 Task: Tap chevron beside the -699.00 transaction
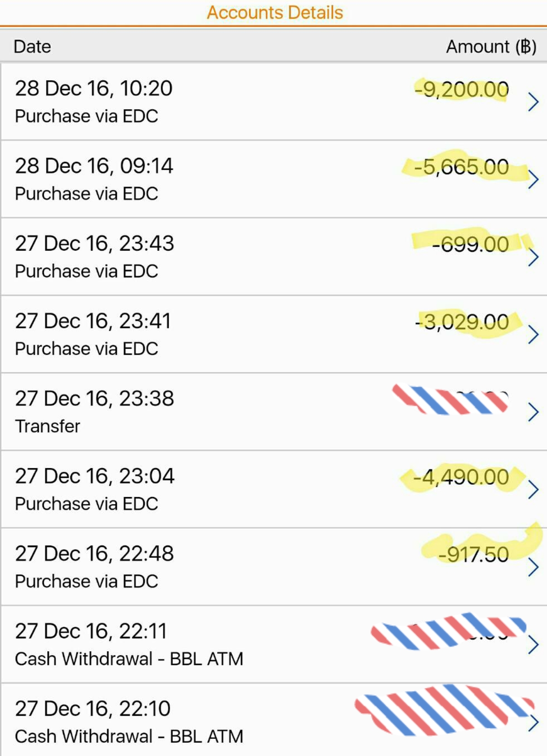point(533,257)
